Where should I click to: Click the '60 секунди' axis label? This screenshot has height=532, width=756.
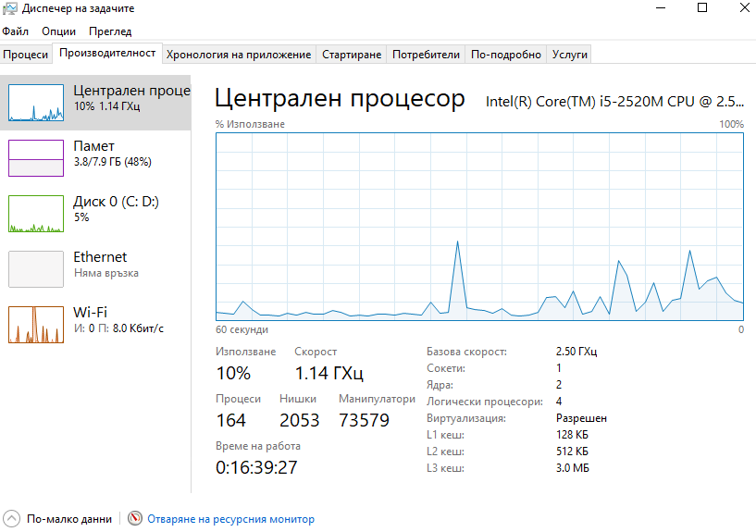click(x=242, y=329)
